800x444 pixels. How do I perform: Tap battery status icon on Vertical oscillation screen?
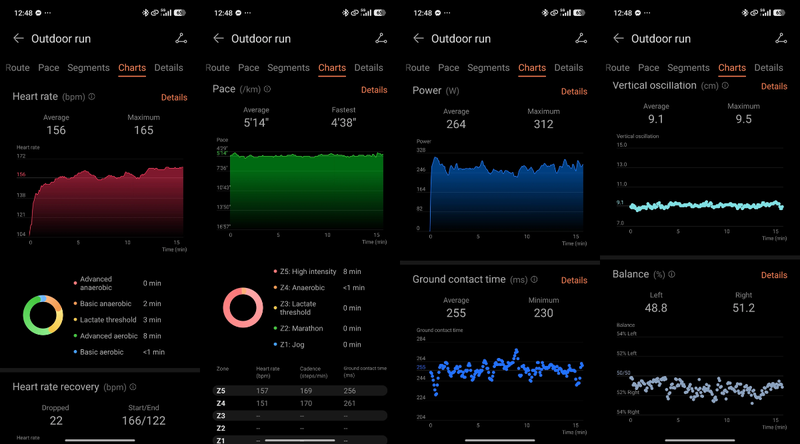(779, 13)
